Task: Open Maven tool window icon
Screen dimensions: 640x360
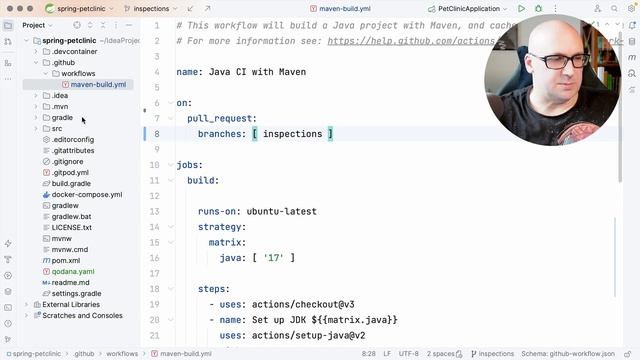Action: (632, 58)
